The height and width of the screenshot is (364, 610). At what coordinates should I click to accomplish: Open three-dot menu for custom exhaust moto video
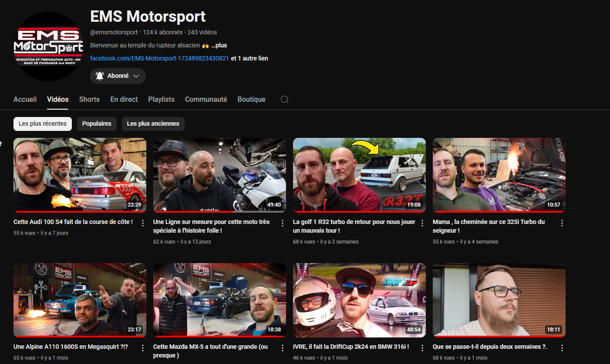click(x=283, y=223)
